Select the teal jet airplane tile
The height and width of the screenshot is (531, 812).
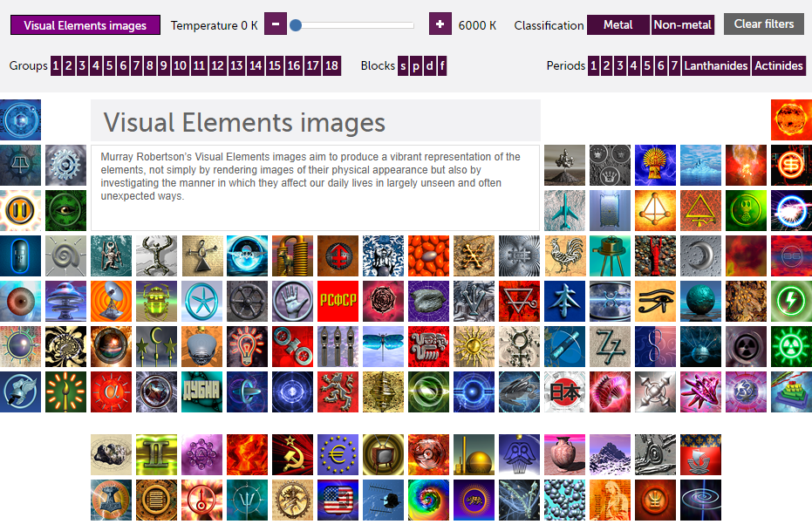tap(564, 211)
